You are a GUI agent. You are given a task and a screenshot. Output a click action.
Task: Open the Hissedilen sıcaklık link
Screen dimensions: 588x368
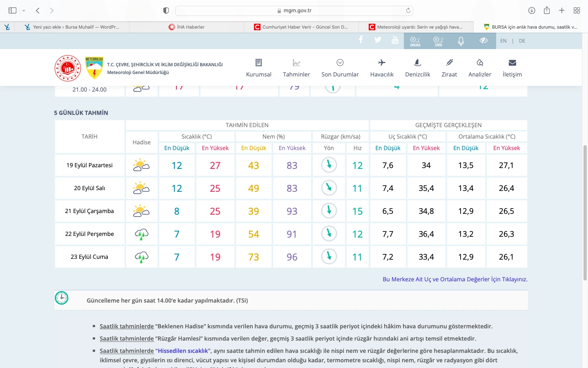183,351
